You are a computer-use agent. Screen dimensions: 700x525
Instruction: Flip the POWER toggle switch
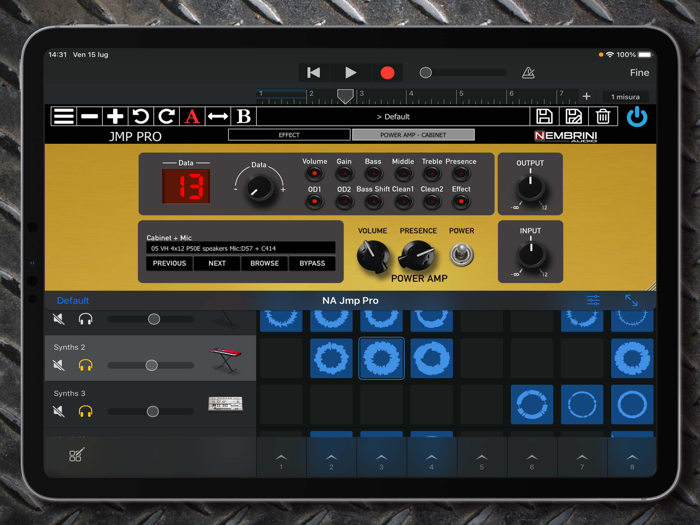click(x=461, y=254)
